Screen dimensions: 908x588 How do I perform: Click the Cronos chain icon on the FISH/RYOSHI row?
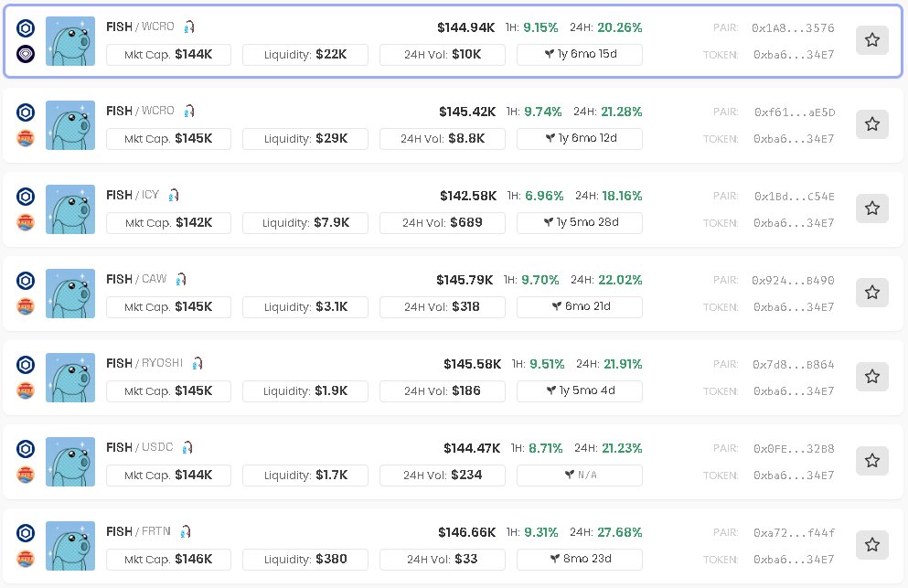tap(25, 364)
